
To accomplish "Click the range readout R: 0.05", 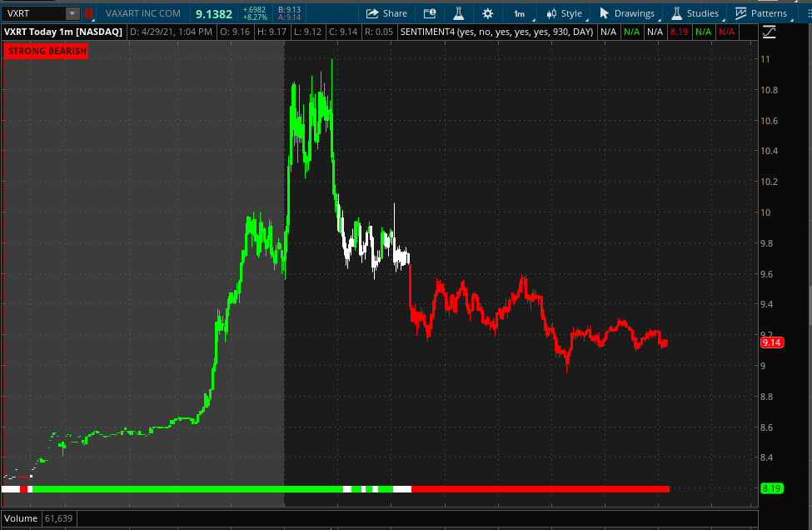I will [379, 32].
